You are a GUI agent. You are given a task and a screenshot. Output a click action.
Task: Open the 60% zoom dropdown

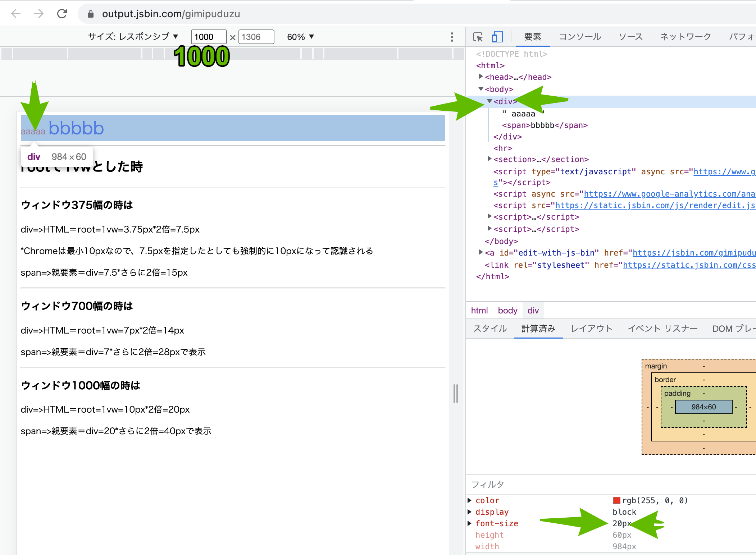click(301, 37)
